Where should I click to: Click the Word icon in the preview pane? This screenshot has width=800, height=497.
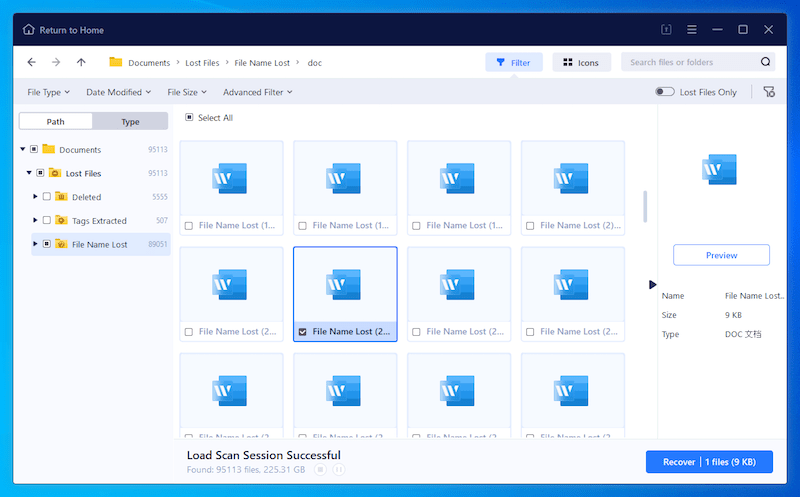pyautogui.click(x=719, y=169)
